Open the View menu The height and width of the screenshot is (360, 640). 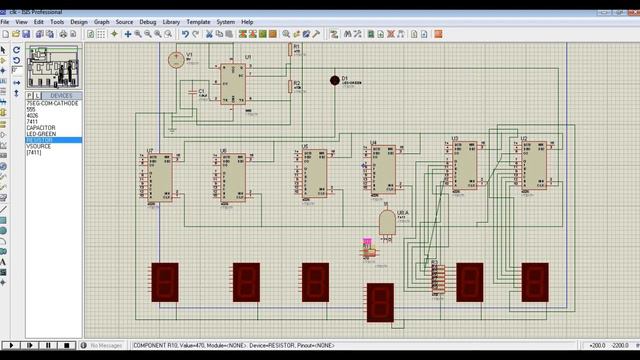21,22
